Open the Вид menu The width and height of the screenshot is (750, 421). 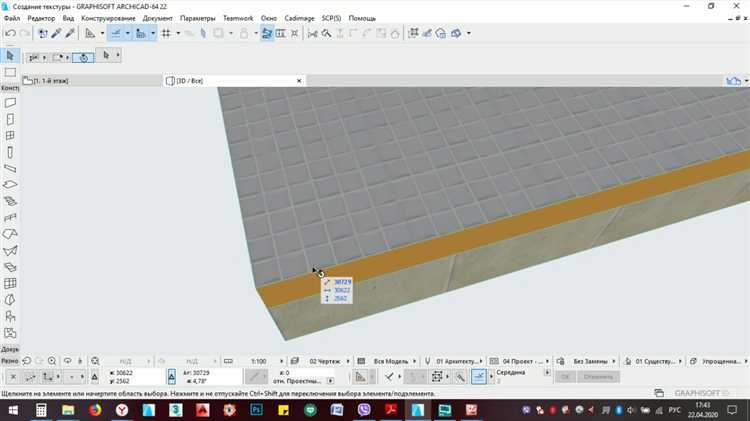(68, 18)
